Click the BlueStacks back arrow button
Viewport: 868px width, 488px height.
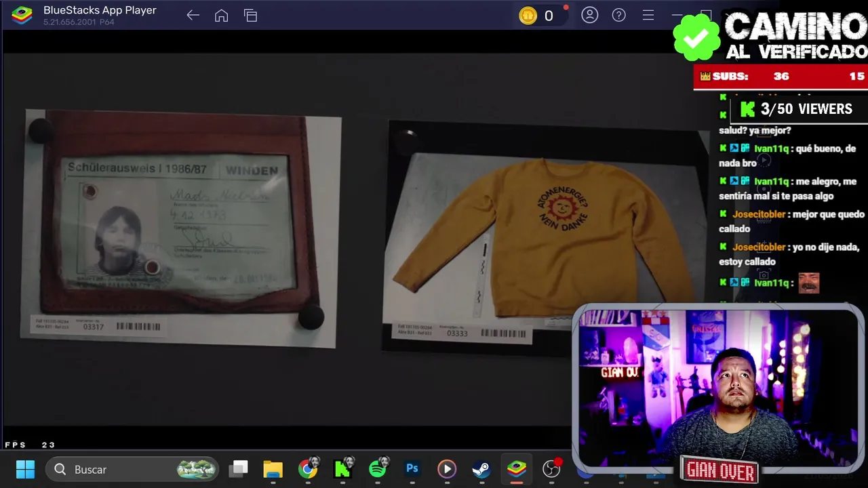click(x=193, y=16)
